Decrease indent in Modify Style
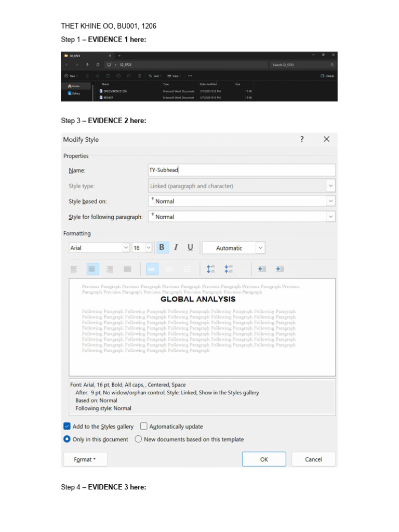This screenshot has width=399, height=532. (262, 269)
